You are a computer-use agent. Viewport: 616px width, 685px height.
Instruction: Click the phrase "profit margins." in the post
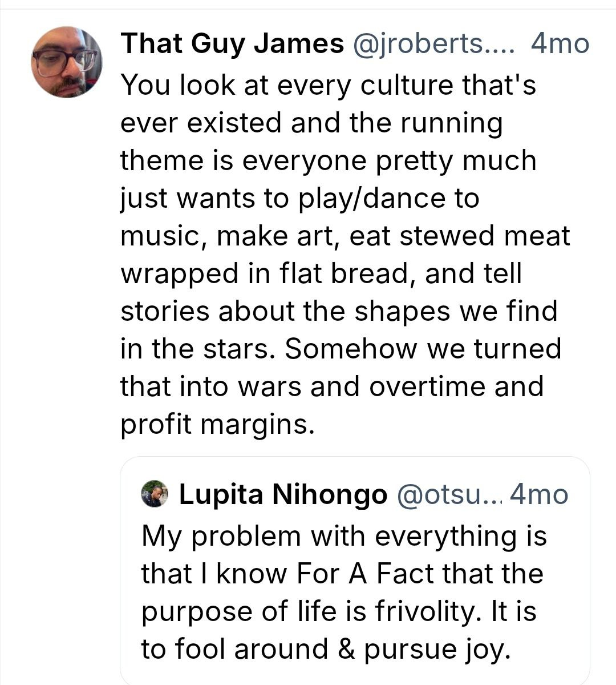click(217, 424)
